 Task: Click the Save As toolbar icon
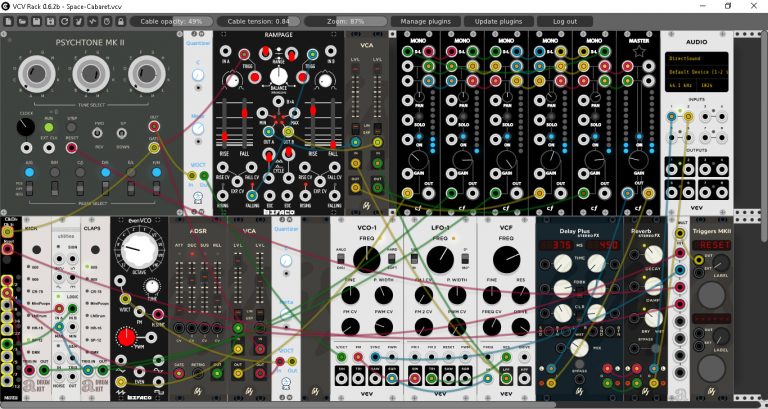[x=50, y=22]
